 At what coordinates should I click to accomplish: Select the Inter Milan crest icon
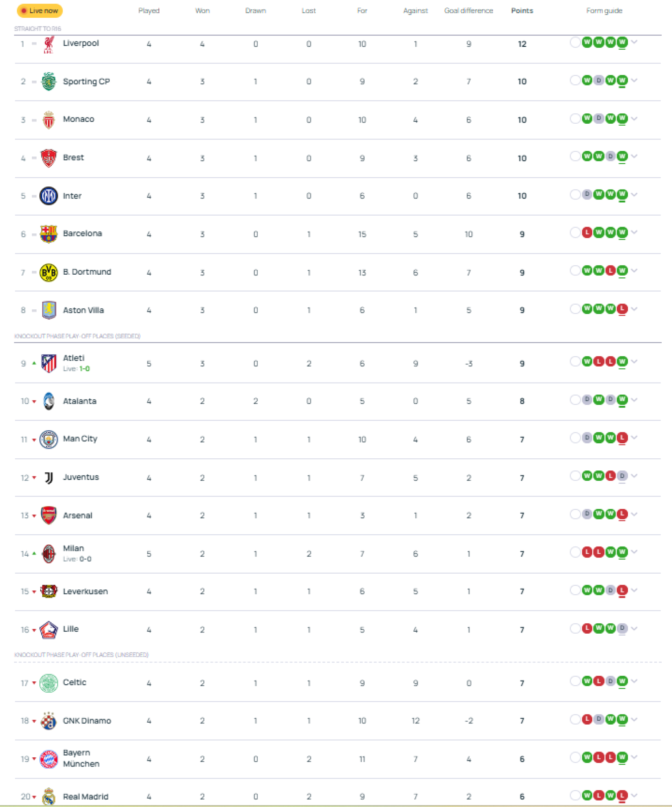[49, 195]
